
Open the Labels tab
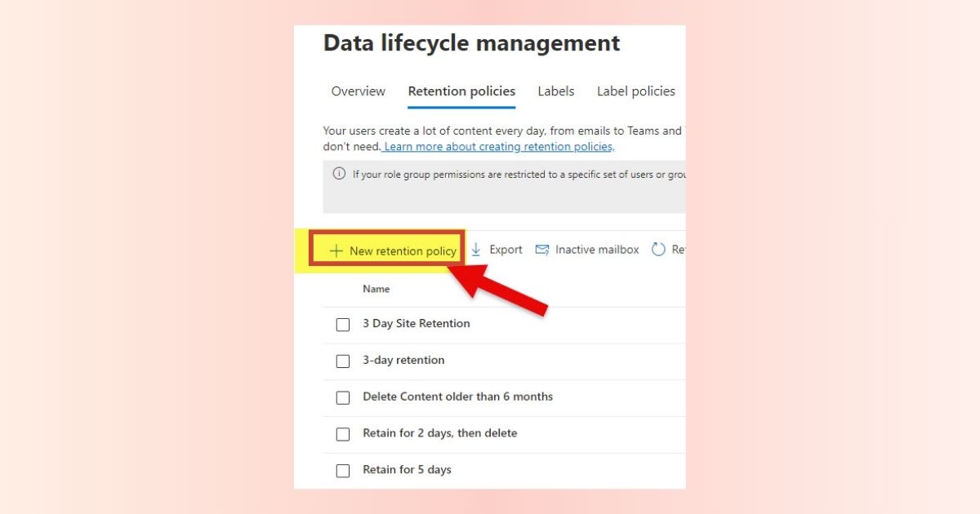555,91
